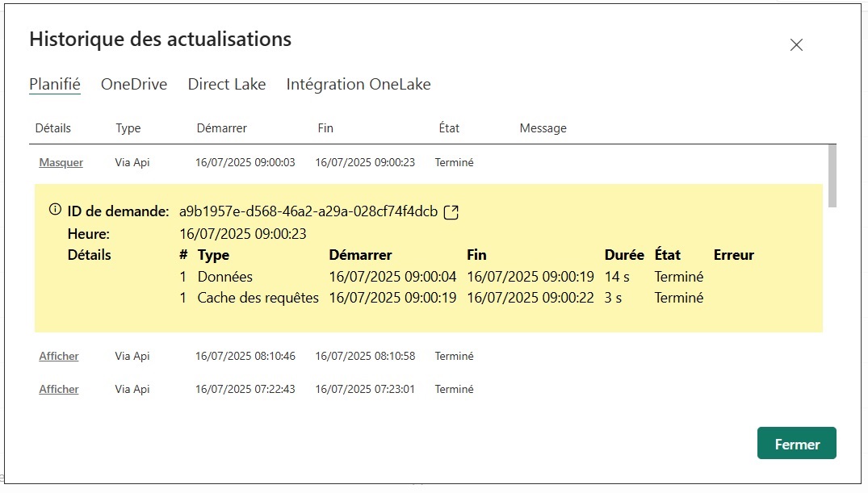The width and height of the screenshot is (868, 493).
Task: Close the dialog with the X icon
Action: [796, 45]
